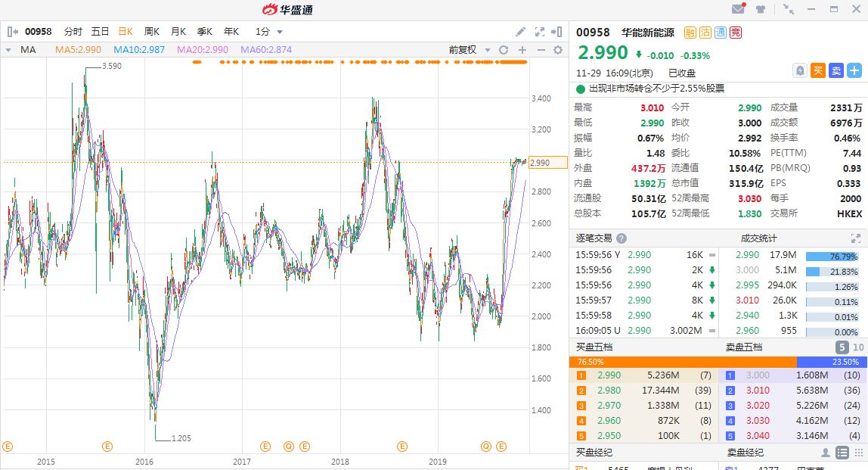Open the 前复权 adjustment dropdown

pyautogui.click(x=467, y=50)
